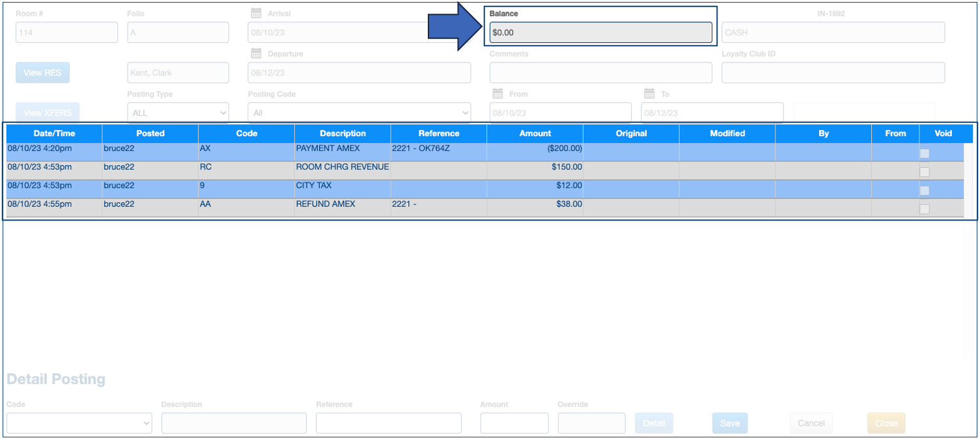980x440 pixels.
Task: Open the To date calendar picker
Action: [651, 94]
